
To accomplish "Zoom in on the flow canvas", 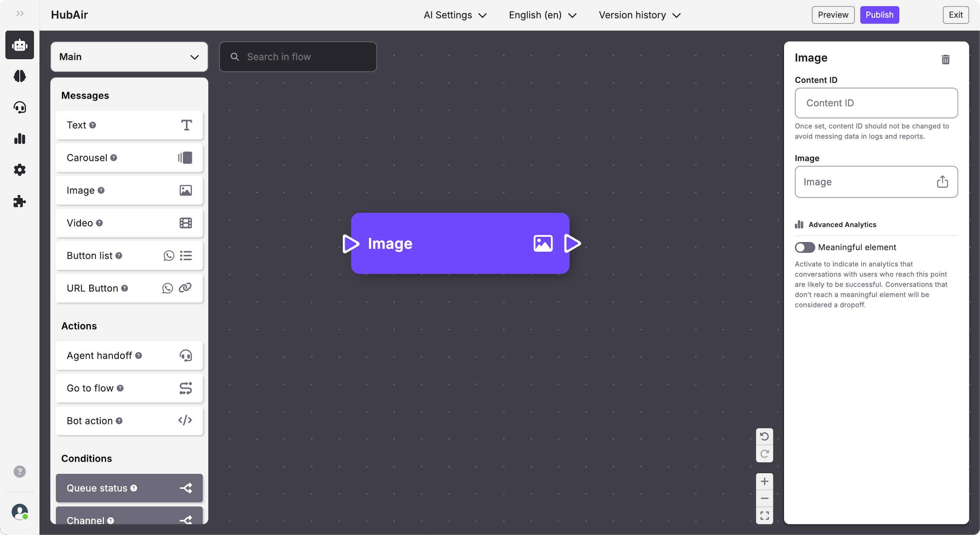I will (764, 481).
